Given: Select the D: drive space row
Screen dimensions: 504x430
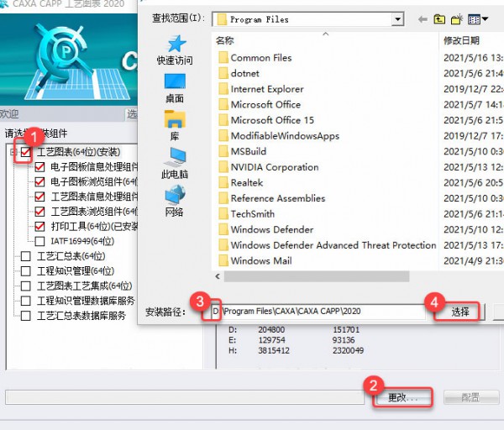Looking at the screenshot, I should coord(294,329).
